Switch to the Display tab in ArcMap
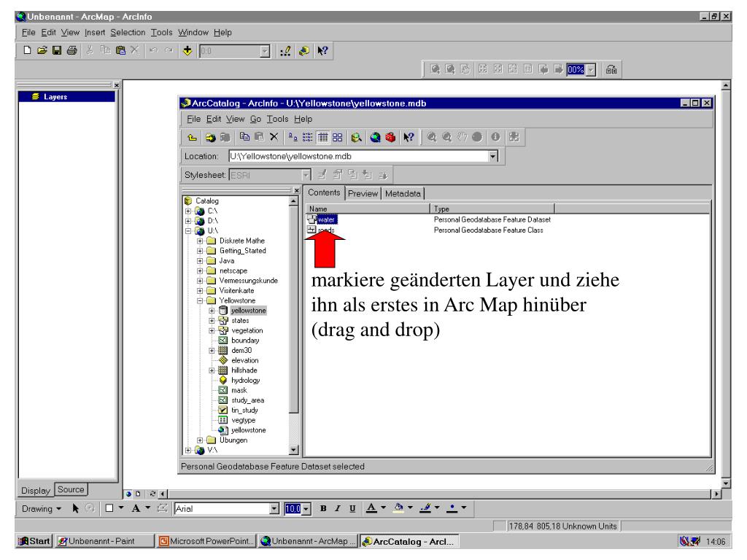This screenshot has height=560, width=747. point(36,491)
